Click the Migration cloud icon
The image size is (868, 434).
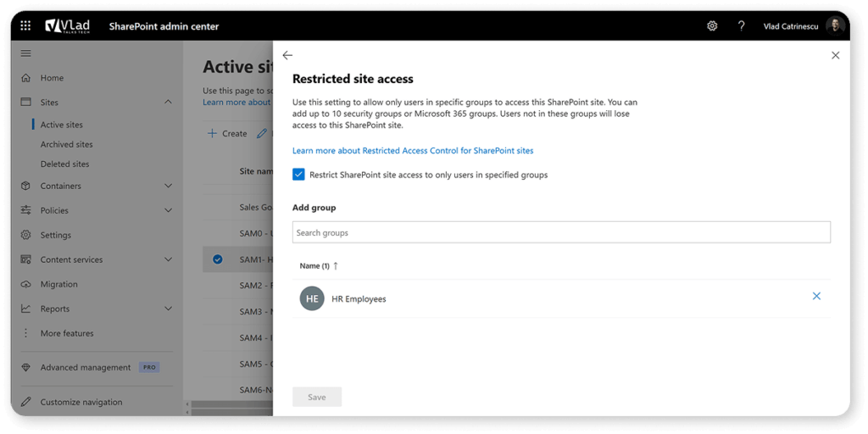25,284
